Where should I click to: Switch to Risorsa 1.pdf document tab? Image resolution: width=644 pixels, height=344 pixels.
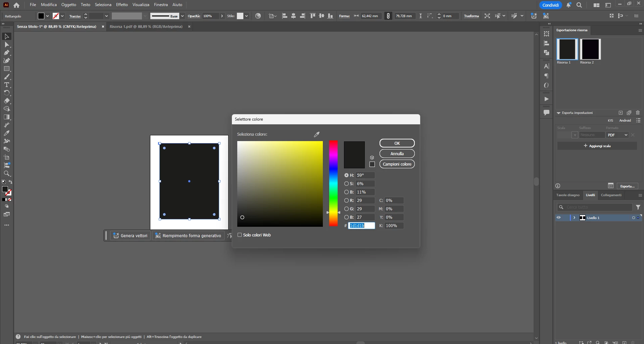(146, 27)
